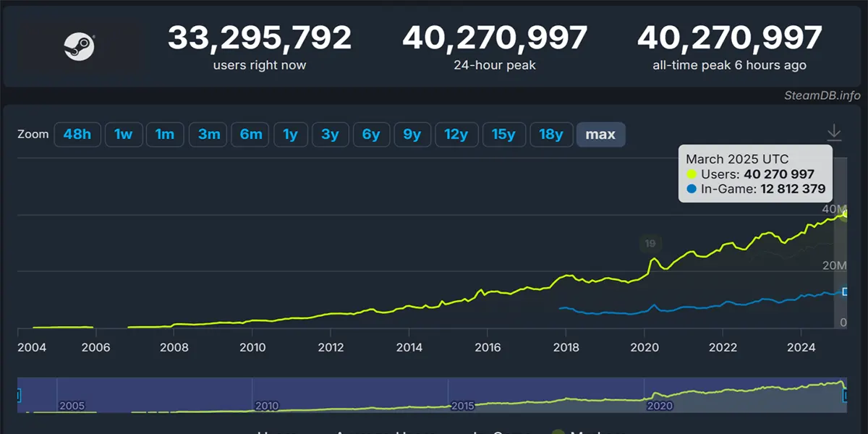
Task: Switch chart zoom to 6m
Action: point(250,135)
